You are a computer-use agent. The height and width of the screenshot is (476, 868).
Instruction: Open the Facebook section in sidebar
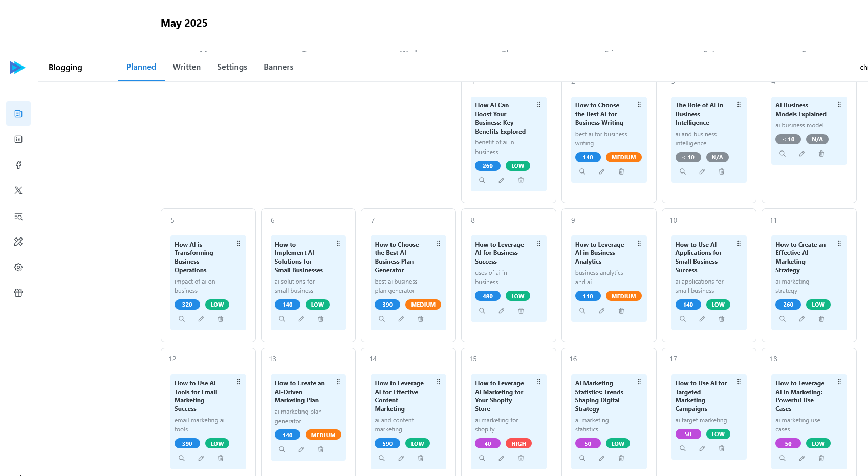pyautogui.click(x=18, y=165)
